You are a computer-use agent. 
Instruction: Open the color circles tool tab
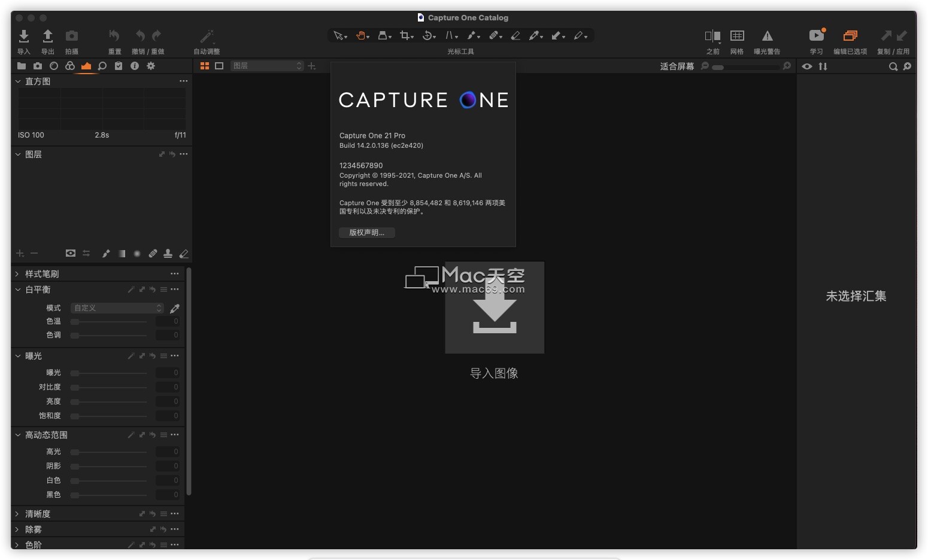click(70, 66)
